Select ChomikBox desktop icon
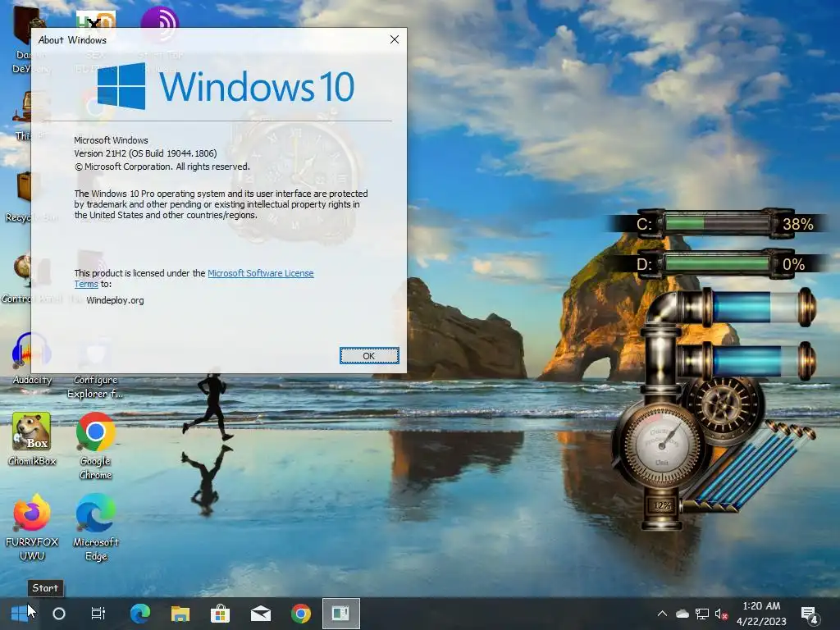The height and width of the screenshot is (630, 840). point(32,439)
